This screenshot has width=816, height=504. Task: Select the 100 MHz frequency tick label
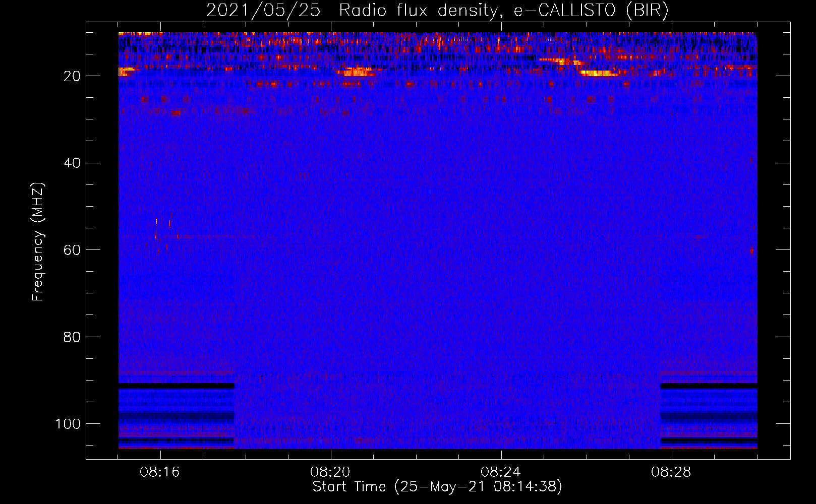(x=68, y=424)
